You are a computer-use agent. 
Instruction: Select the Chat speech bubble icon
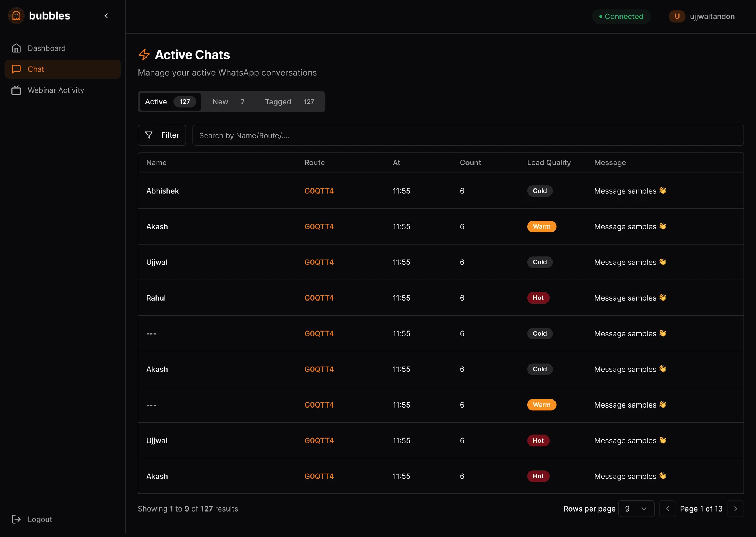16,69
